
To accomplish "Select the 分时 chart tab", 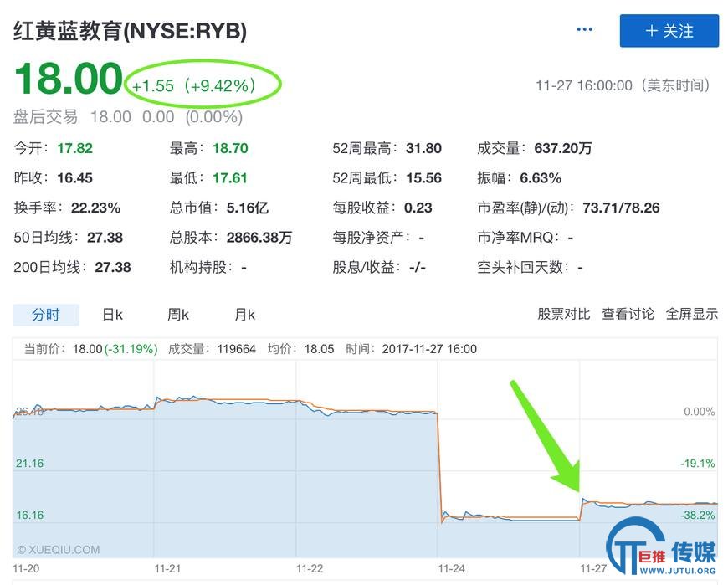I will point(46,315).
